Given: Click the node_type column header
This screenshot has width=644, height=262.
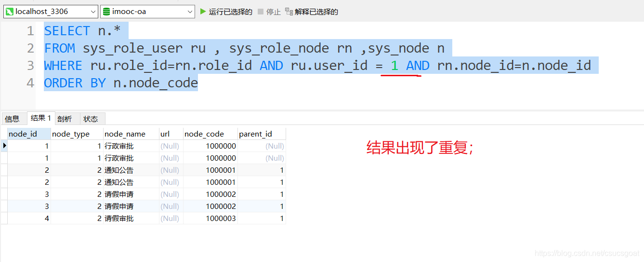Looking at the screenshot, I should click(77, 134).
